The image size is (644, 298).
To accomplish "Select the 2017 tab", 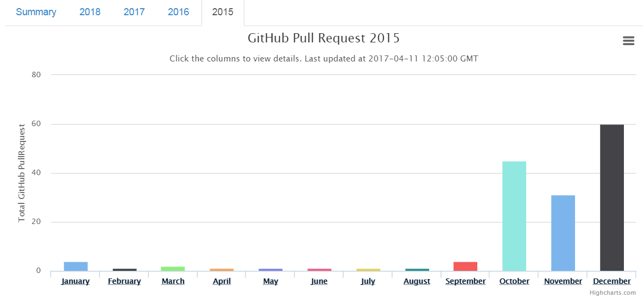I will click(134, 12).
